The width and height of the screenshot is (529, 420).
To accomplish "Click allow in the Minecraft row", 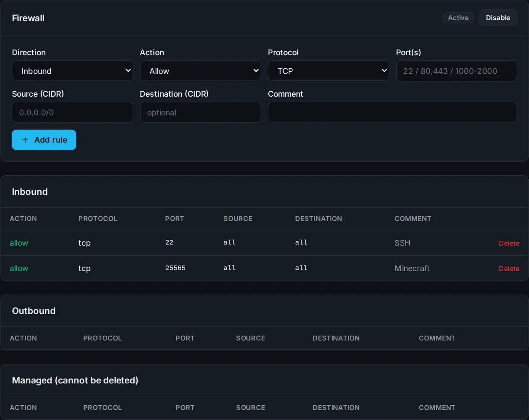I will point(19,268).
